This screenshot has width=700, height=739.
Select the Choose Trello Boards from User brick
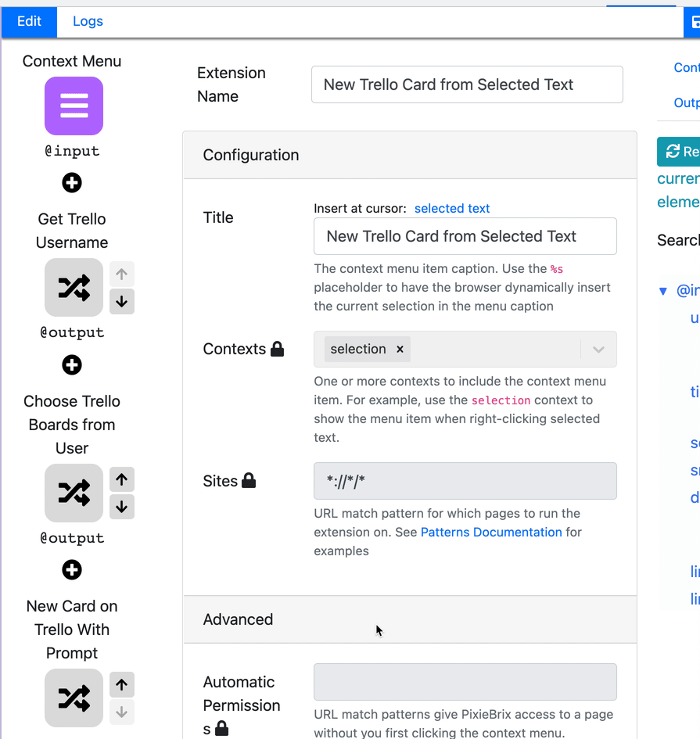point(73,493)
